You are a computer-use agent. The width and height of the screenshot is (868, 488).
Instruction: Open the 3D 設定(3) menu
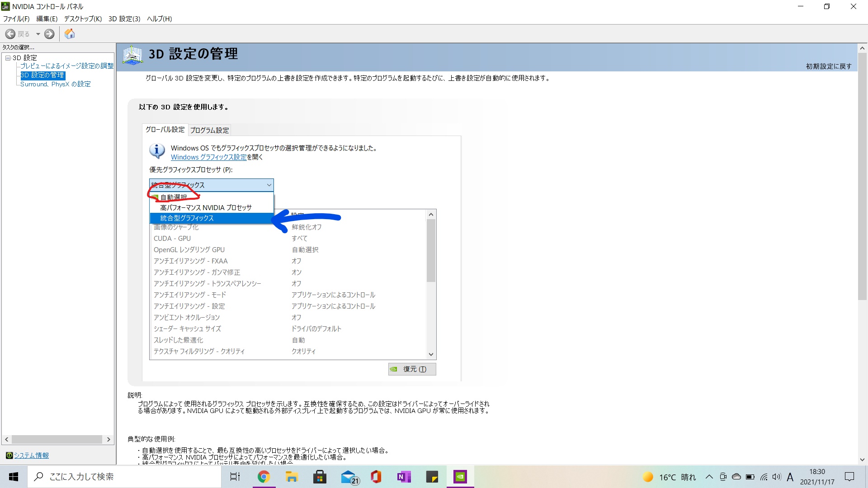point(124,19)
